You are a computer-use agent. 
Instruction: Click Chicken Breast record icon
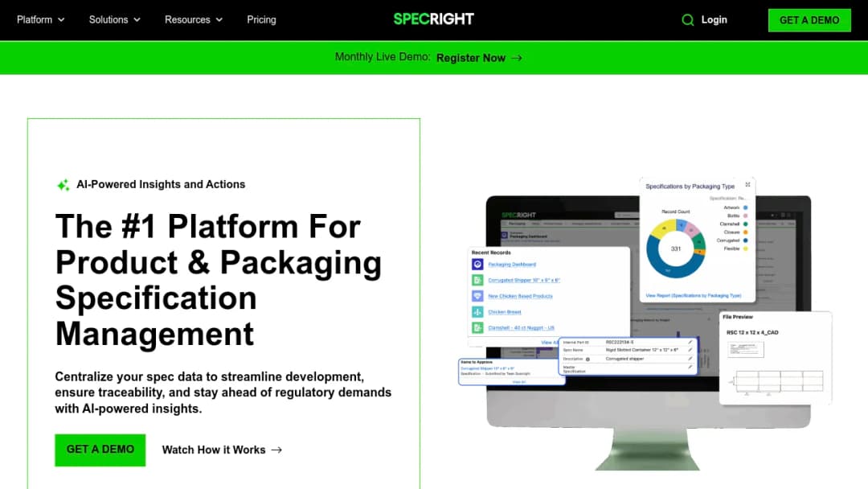point(477,312)
